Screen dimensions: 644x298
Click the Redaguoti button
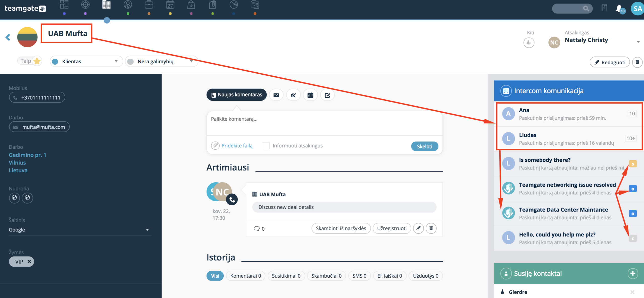coord(610,62)
